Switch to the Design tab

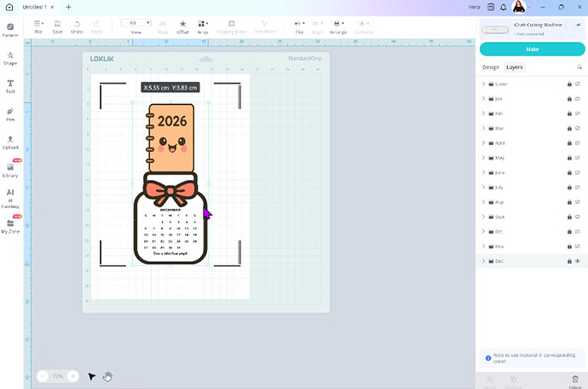[491, 67]
